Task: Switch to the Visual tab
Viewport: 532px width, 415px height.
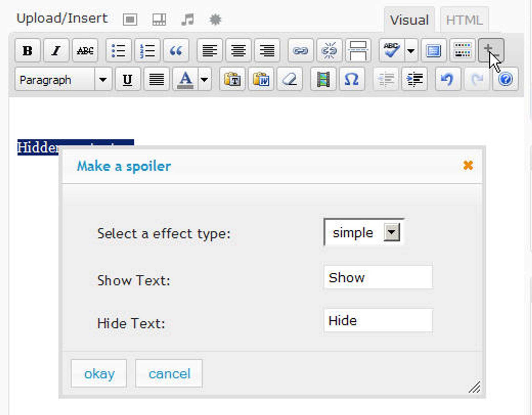Action: pos(409,20)
